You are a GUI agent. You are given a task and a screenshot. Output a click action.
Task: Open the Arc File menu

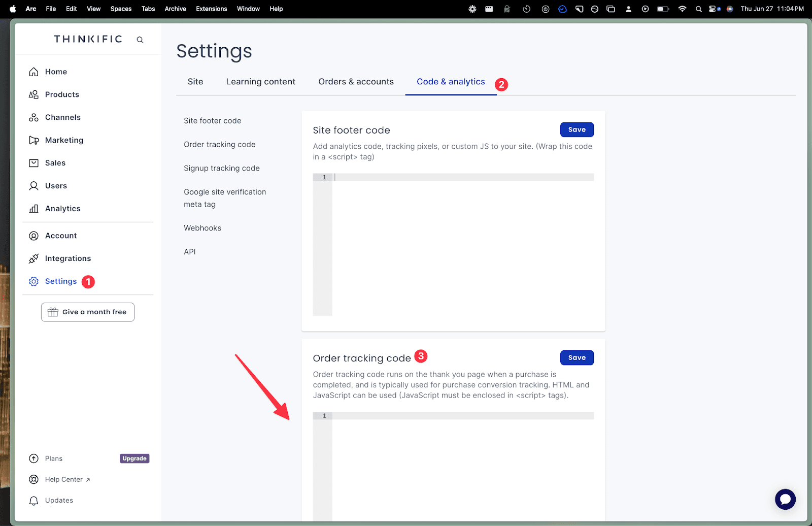(x=51, y=9)
